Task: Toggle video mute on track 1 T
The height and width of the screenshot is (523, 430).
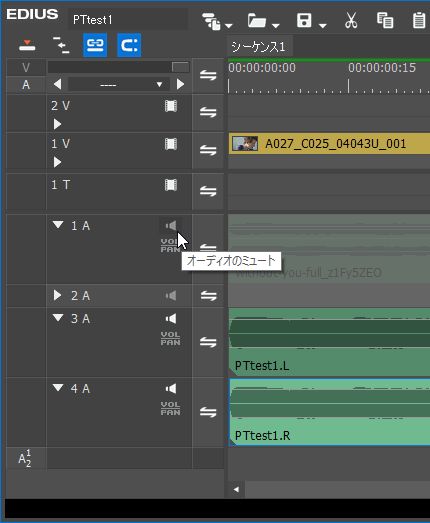Action: [x=171, y=185]
